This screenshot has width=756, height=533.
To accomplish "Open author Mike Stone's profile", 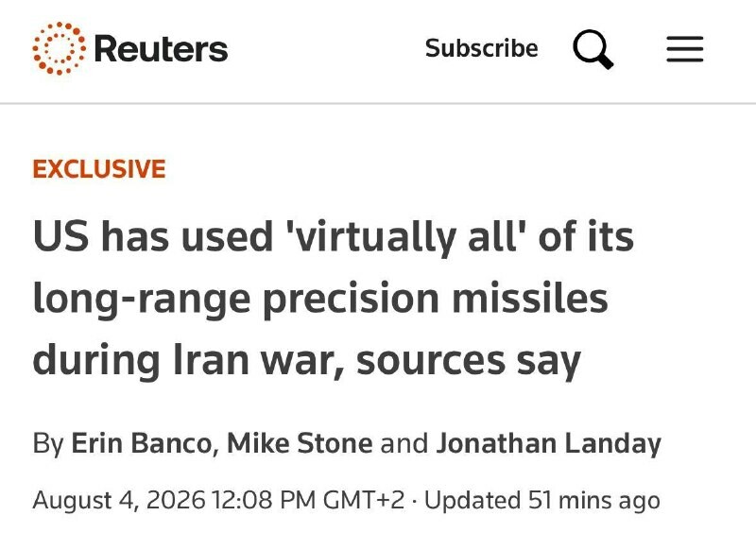I will pos(300,443).
